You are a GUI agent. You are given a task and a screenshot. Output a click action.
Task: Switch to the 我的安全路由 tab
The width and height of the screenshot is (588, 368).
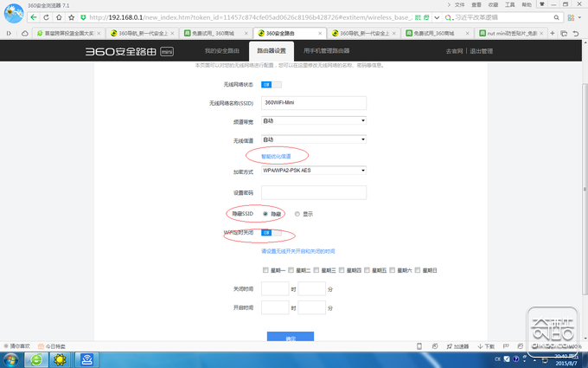[x=221, y=51]
